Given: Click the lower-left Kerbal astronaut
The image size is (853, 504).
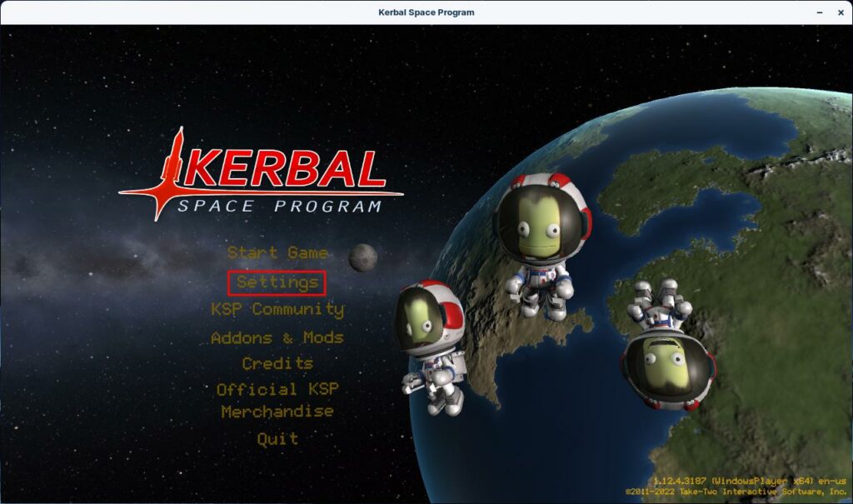Looking at the screenshot, I should coord(431,342).
